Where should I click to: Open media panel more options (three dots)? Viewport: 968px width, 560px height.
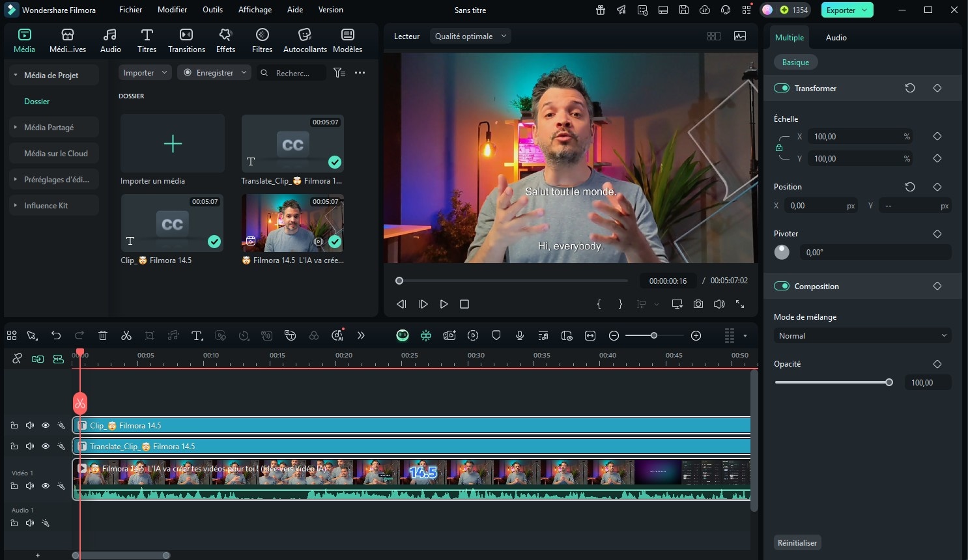(360, 73)
